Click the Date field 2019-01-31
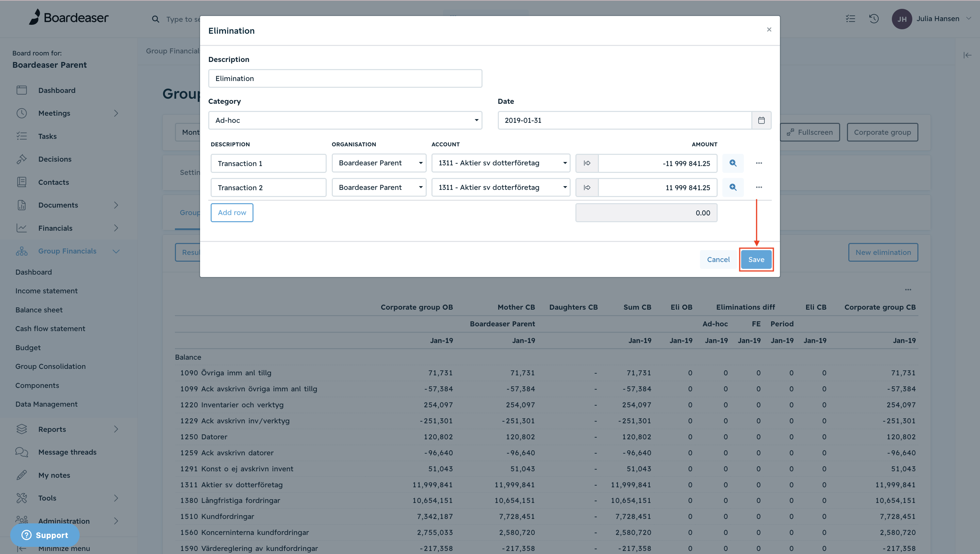This screenshot has width=980, height=554. click(625, 120)
